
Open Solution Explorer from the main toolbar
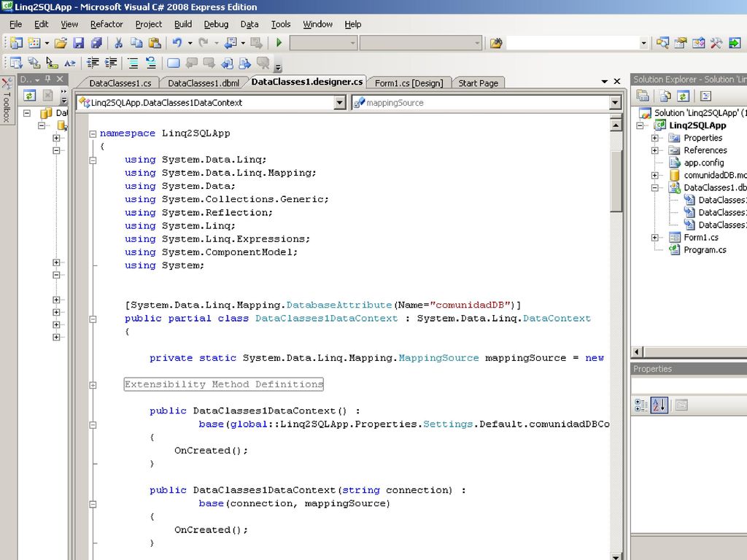(x=662, y=43)
